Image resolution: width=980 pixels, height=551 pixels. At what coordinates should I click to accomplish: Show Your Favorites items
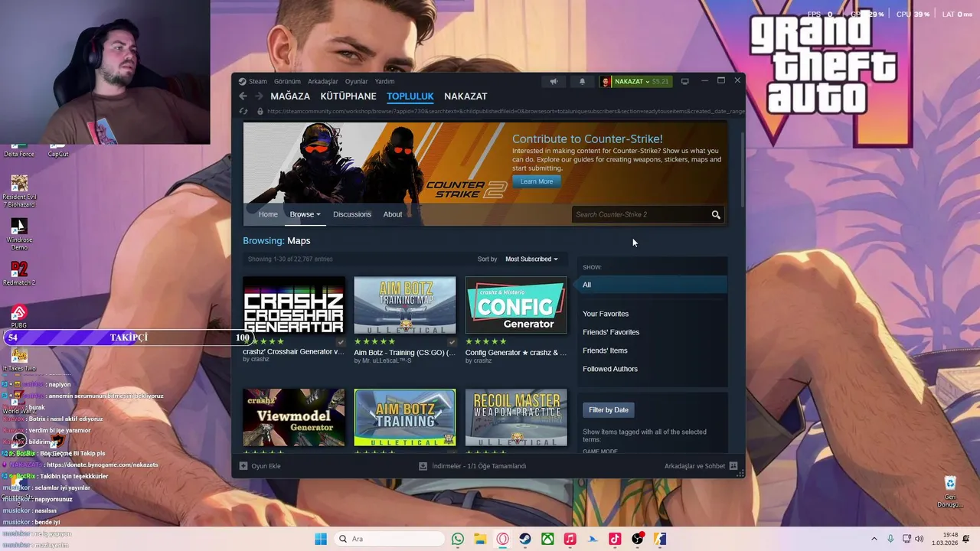pyautogui.click(x=606, y=314)
